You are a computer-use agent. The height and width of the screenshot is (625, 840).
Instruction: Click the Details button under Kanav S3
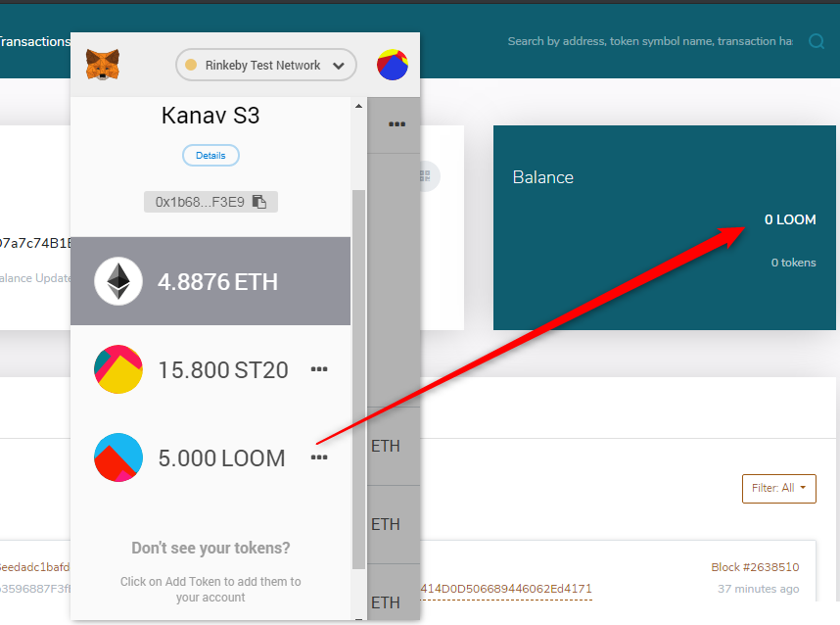[210, 155]
